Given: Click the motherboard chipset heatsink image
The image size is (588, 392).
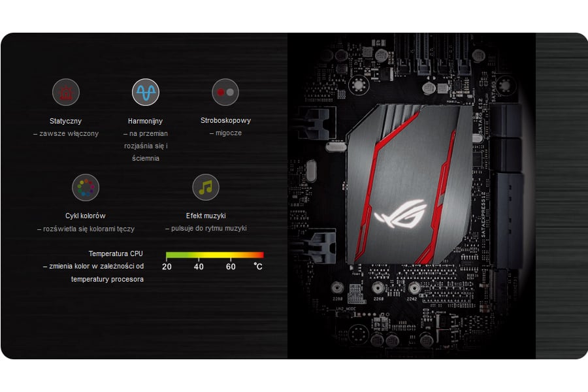Looking at the screenshot, I should point(409,184).
